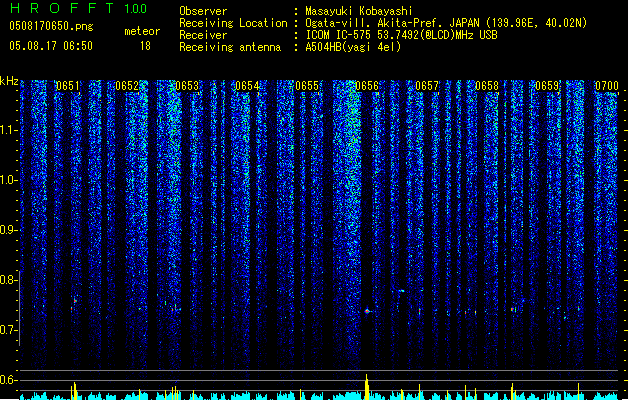The height and width of the screenshot is (400, 629).
Task: Select the file name 0508170650.png
Action: click(x=51, y=26)
